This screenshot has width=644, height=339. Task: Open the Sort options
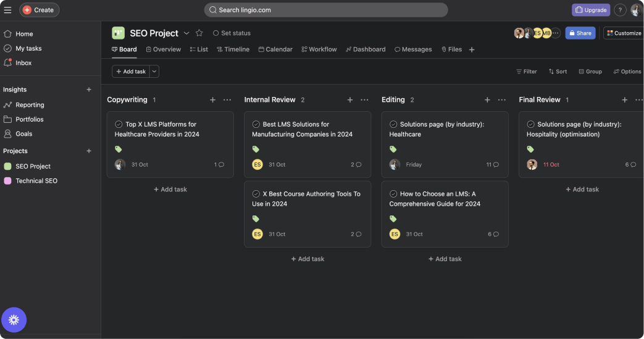click(558, 72)
